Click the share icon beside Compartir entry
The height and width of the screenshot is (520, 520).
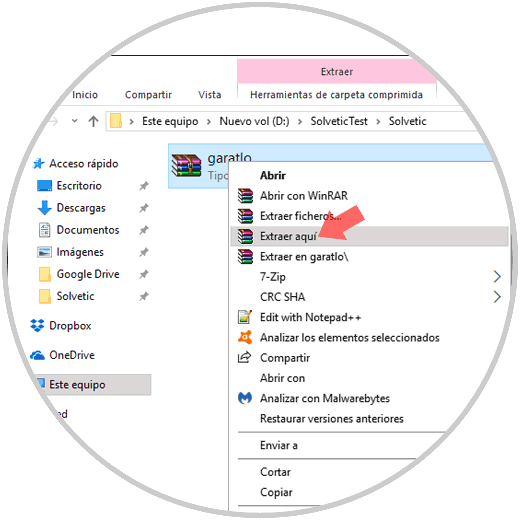coord(244,357)
